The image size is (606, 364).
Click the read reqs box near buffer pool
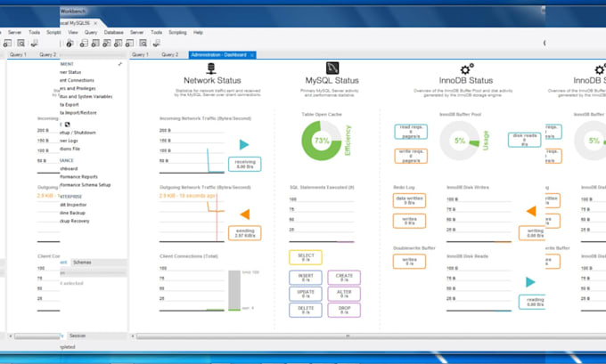(x=411, y=132)
